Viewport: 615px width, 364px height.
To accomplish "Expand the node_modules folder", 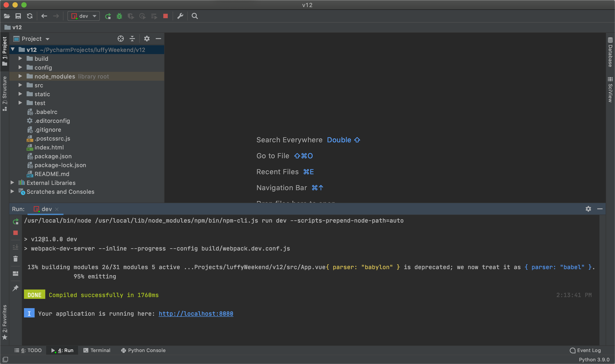I will (x=20, y=76).
